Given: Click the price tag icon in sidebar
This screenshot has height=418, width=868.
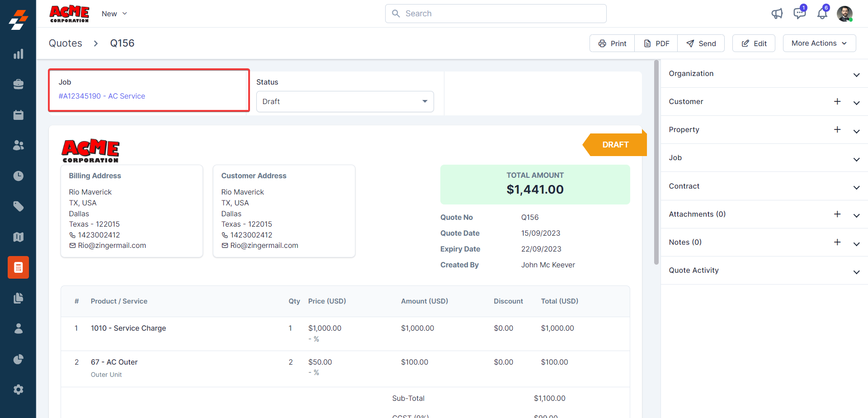Looking at the screenshot, I should point(18,206).
